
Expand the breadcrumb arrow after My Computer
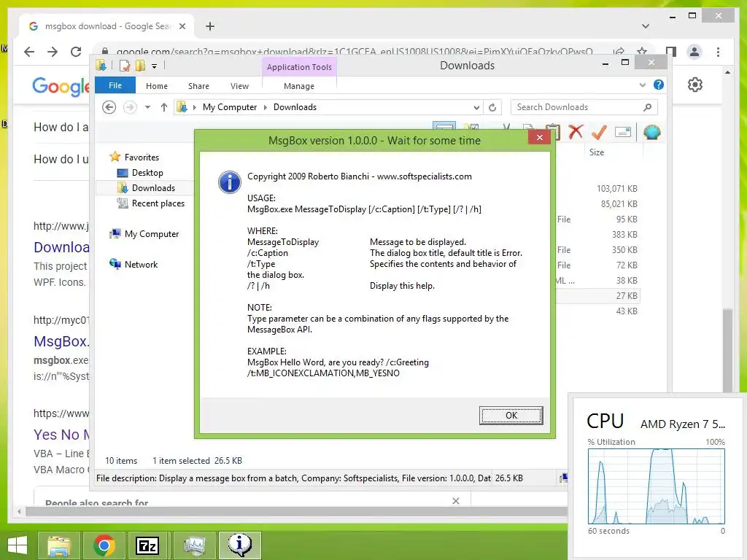[266, 107]
